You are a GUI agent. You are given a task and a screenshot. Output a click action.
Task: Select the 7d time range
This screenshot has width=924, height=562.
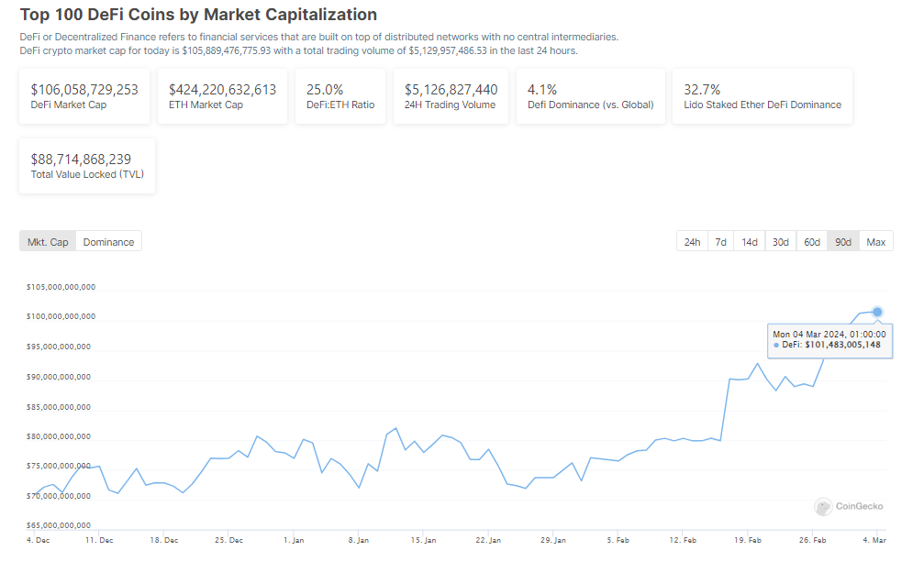[x=721, y=242]
